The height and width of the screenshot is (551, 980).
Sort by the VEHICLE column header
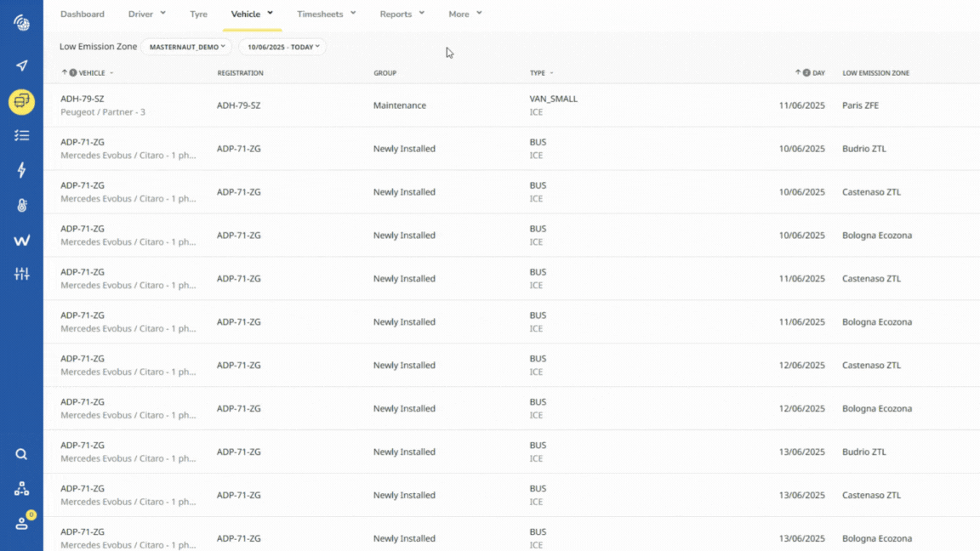(x=91, y=73)
